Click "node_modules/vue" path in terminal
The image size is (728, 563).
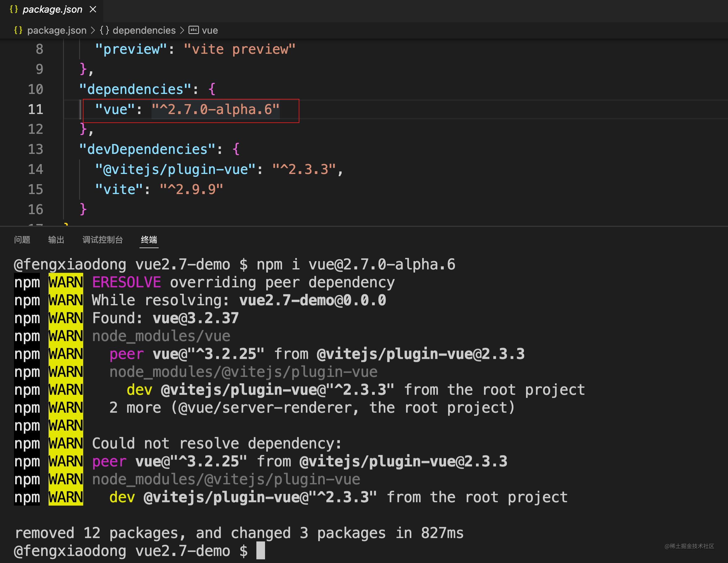point(161,336)
